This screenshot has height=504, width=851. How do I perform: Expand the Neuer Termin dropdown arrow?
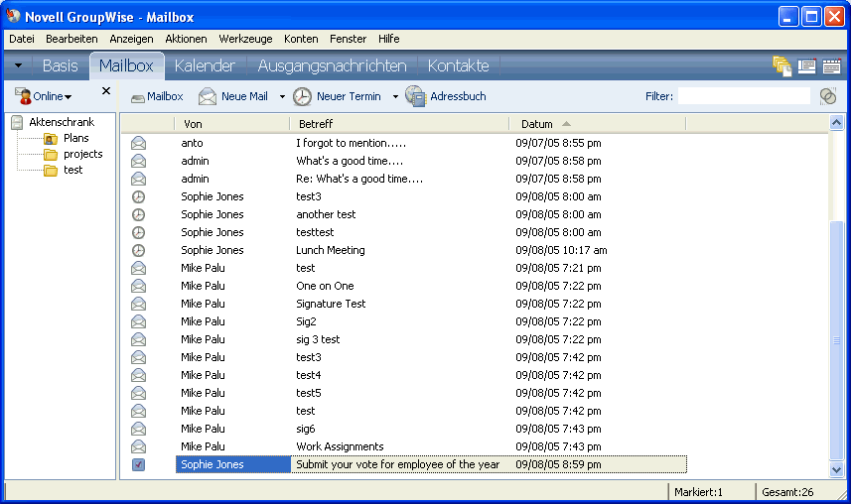coord(395,97)
